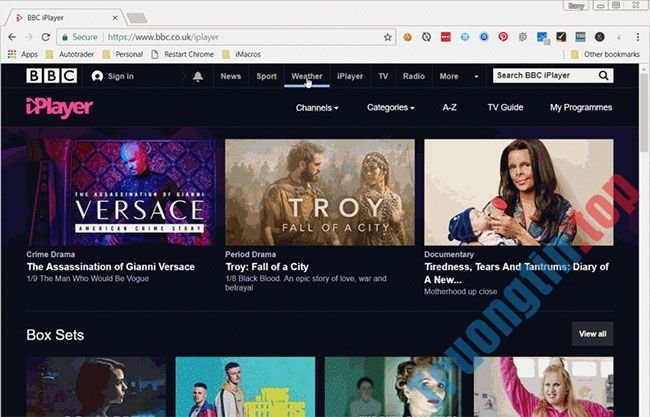Click the browser back arrow
The image size is (650, 417).
point(12,37)
